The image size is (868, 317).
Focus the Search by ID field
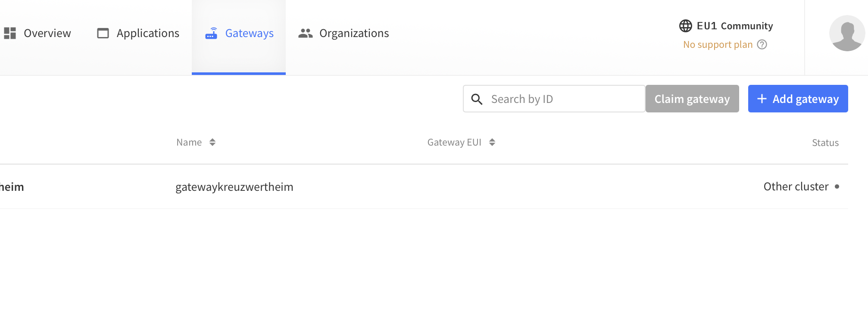pyautogui.click(x=554, y=99)
